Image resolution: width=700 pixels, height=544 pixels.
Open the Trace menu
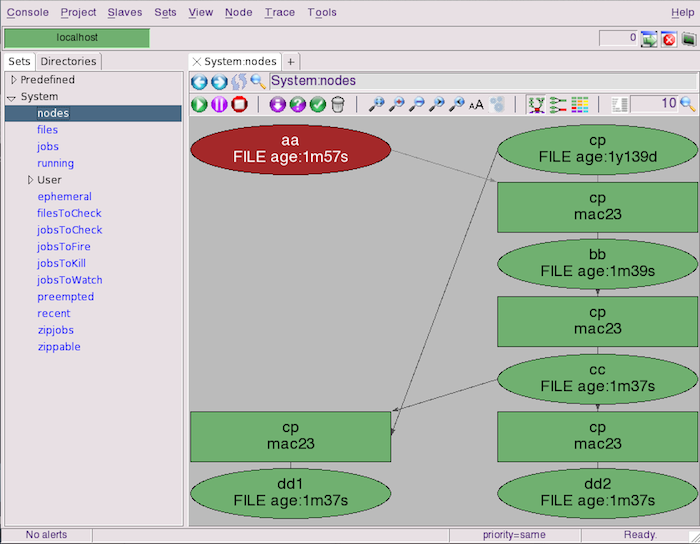pos(279,12)
